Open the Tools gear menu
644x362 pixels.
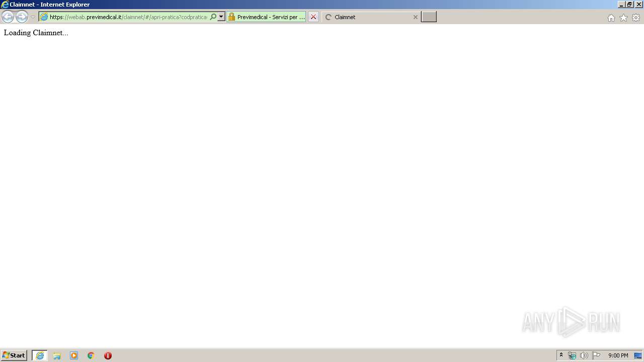(x=636, y=18)
